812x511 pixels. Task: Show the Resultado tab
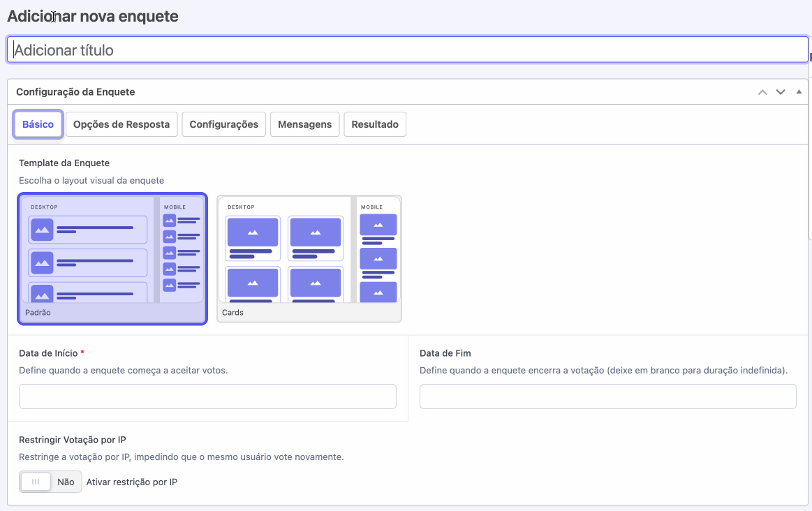point(375,124)
